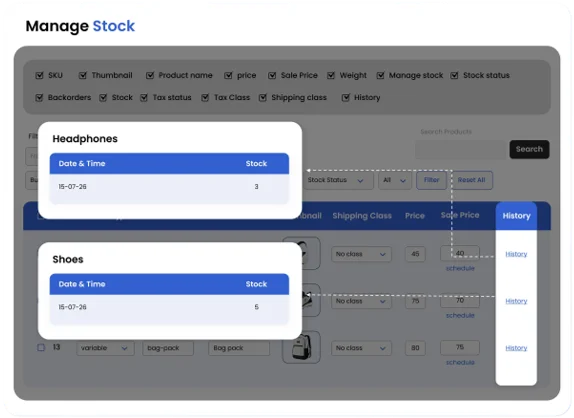Click the backpack product thumbnail
Screen dimensions: 574x418
coord(301,347)
